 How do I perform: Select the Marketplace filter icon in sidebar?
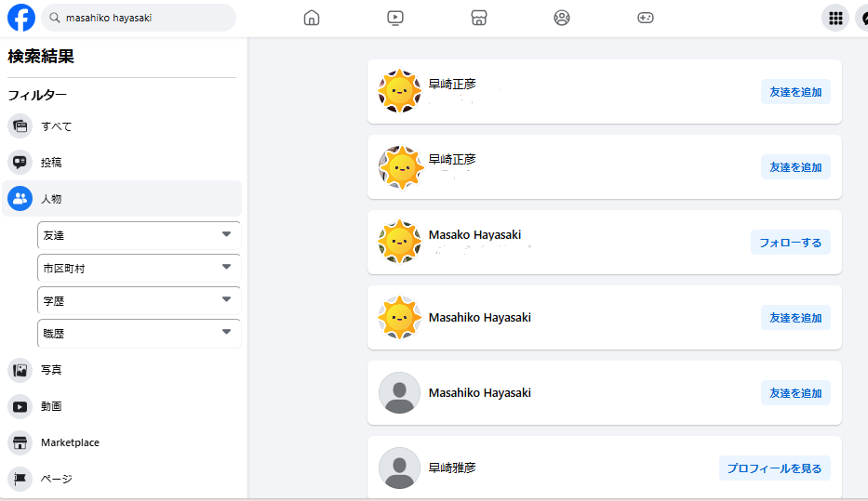[x=20, y=442]
